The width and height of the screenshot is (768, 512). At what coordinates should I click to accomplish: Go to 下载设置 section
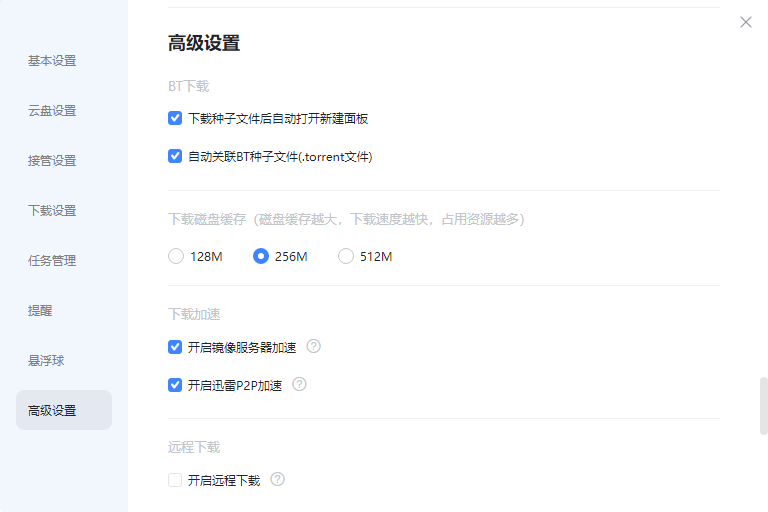tap(52, 211)
